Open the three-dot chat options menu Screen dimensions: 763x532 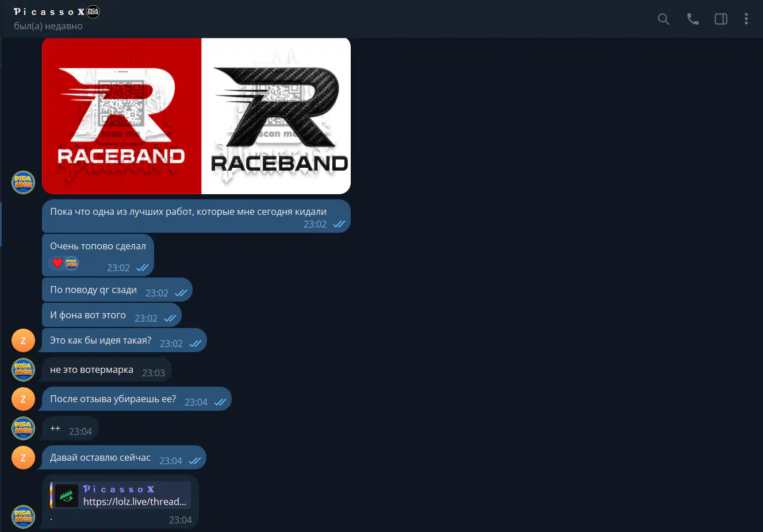click(x=746, y=19)
